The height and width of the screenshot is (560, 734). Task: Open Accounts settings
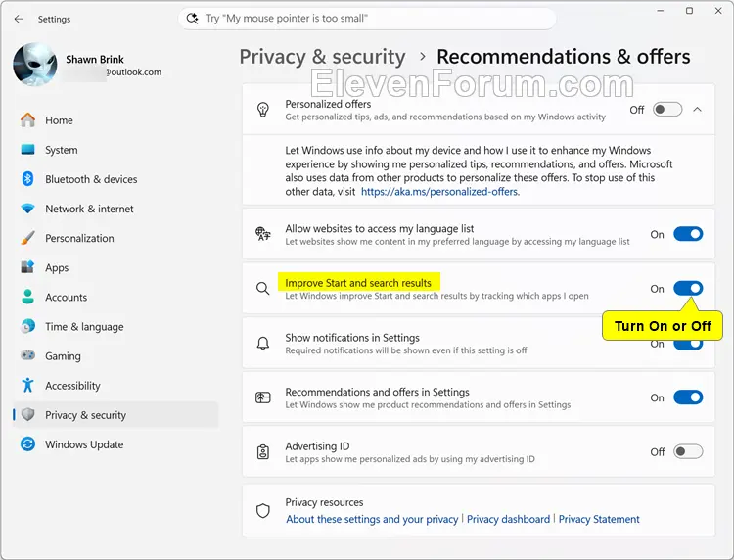pyautogui.click(x=115, y=298)
